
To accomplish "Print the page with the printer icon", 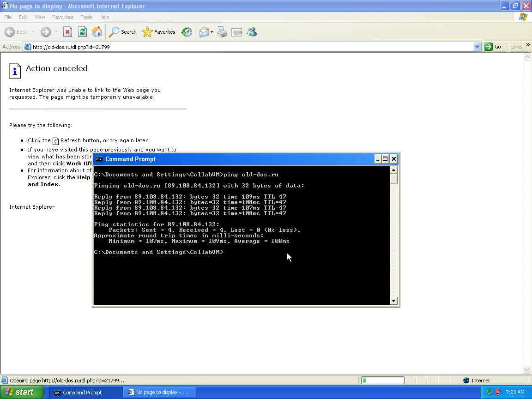I will click(x=222, y=32).
